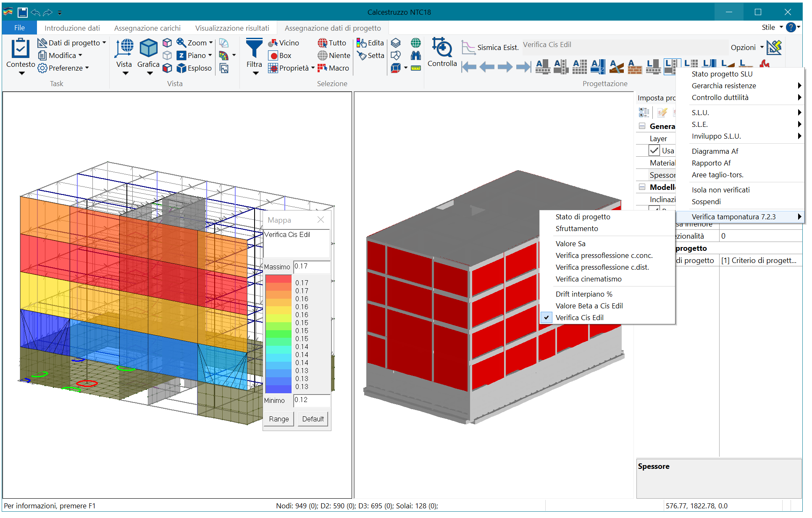Click the Filtra funnel icon
Screen dimensions: 812x518
(254, 48)
